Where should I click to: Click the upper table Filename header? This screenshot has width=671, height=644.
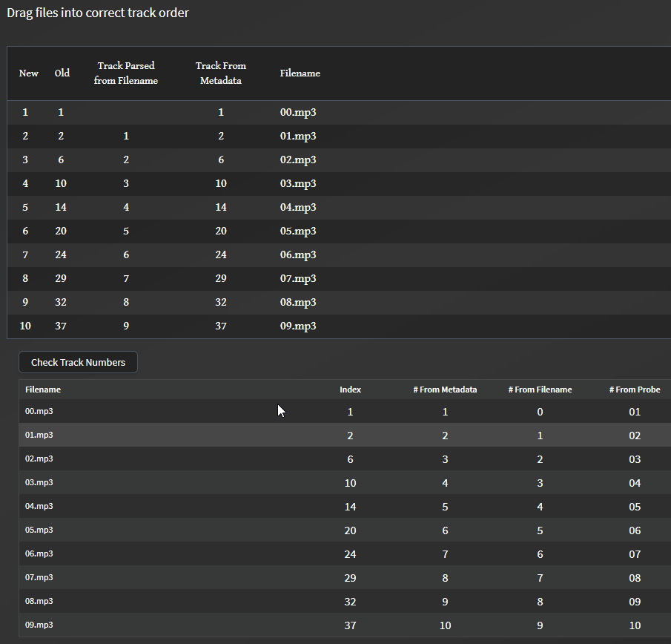click(300, 73)
